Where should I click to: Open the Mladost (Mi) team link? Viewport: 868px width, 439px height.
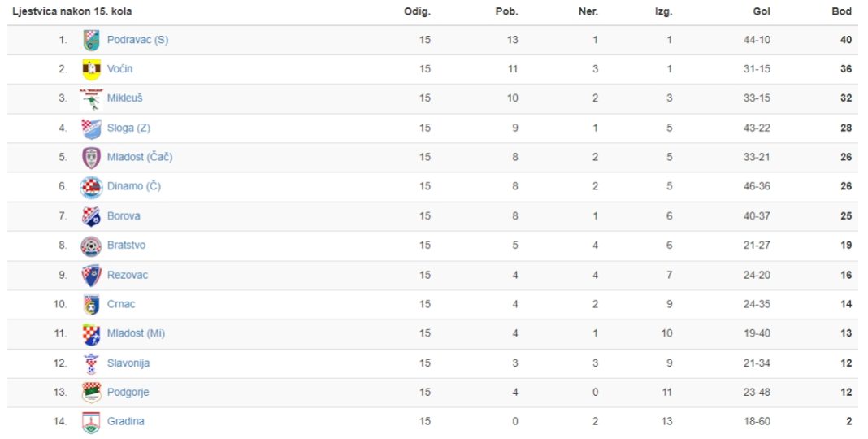point(137,333)
